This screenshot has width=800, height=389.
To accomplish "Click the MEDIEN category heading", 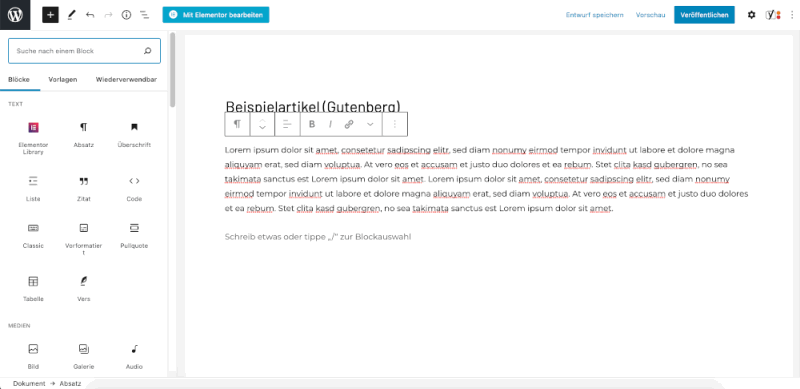I will coord(19,325).
